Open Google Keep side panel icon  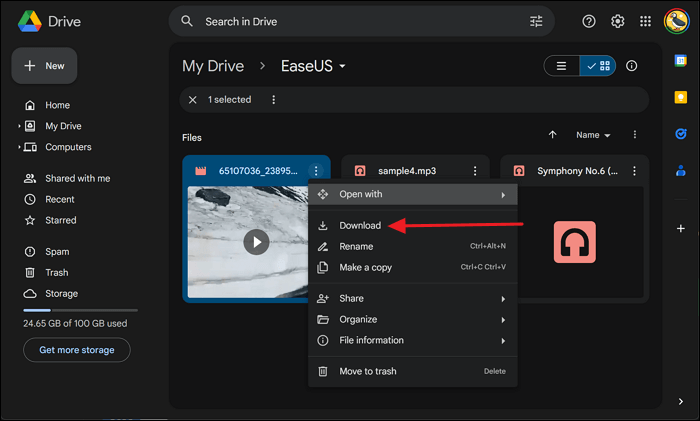pyautogui.click(x=680, y=97)
